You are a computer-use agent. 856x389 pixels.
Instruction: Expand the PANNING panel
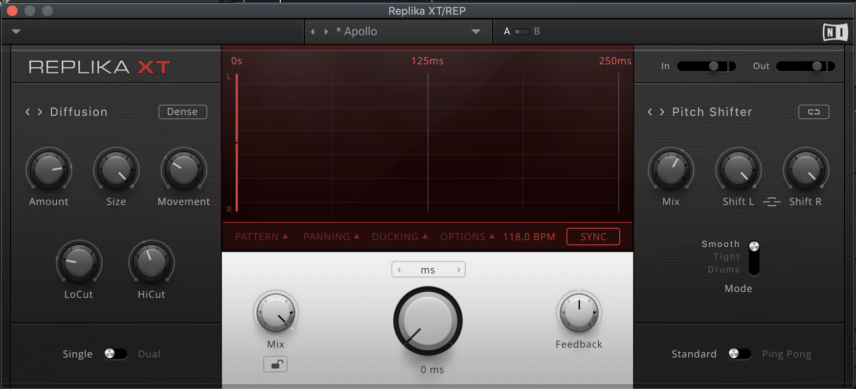point(331,237)
